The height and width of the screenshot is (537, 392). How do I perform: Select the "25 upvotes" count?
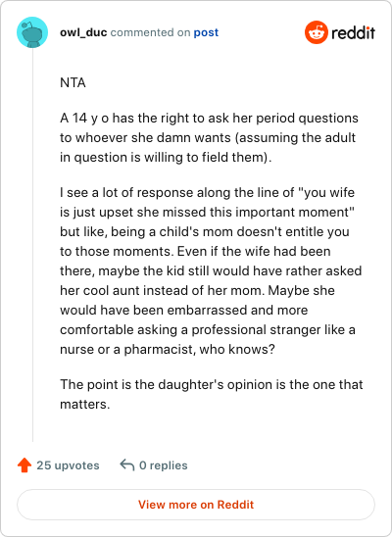tap(68, 465)
